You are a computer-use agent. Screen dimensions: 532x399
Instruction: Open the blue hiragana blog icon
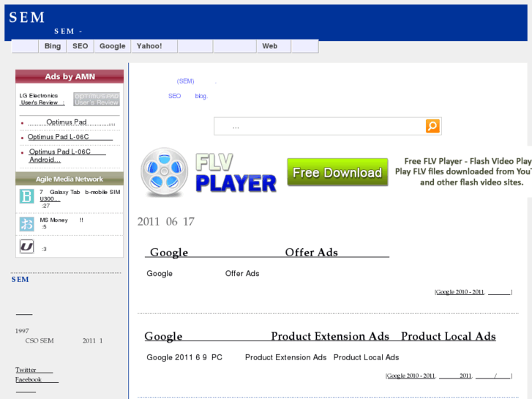(x=26, y=224)
